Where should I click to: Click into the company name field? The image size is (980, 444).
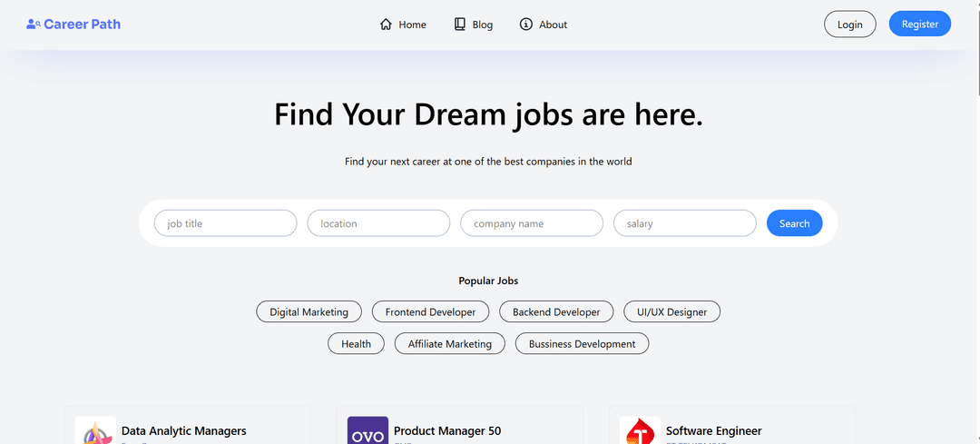pyautogui.click(x=532, y=223)
